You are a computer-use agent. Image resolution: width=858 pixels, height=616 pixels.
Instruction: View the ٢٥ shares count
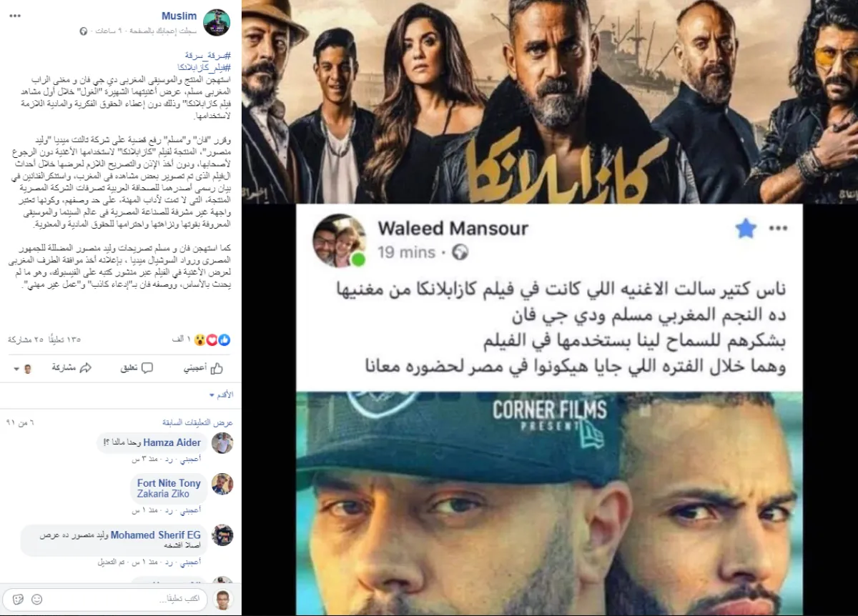click(26, 340)
